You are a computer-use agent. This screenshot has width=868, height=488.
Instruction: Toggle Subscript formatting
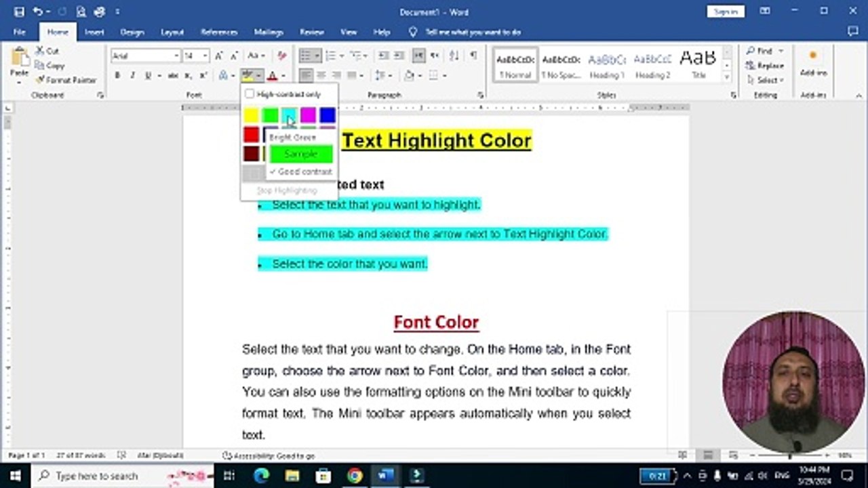pyautogui.click(x=188, y=75)
